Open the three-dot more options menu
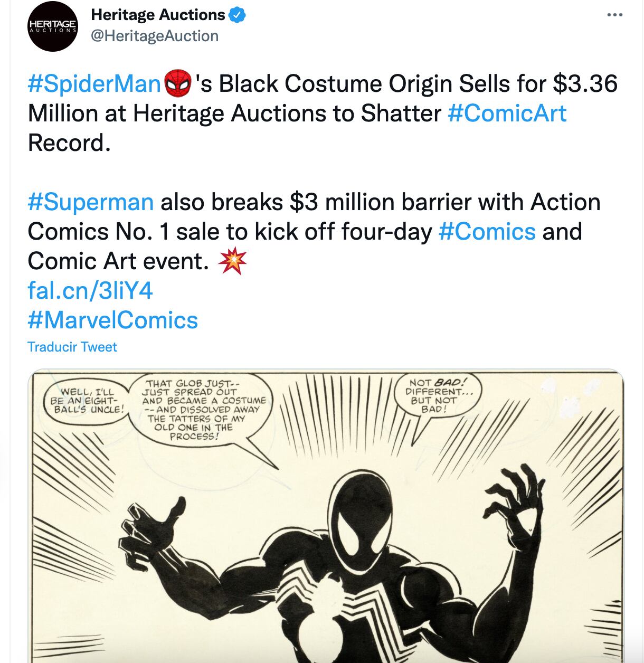 tap(614, 15)
